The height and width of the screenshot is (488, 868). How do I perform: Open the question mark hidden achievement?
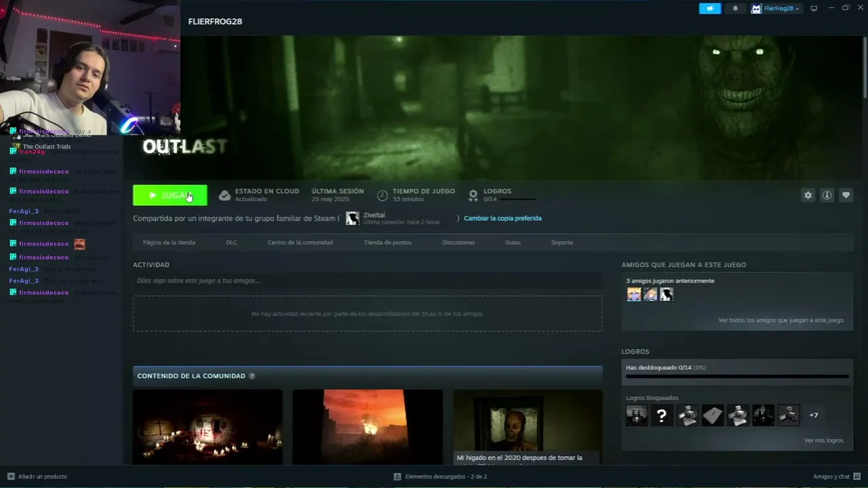662,415
